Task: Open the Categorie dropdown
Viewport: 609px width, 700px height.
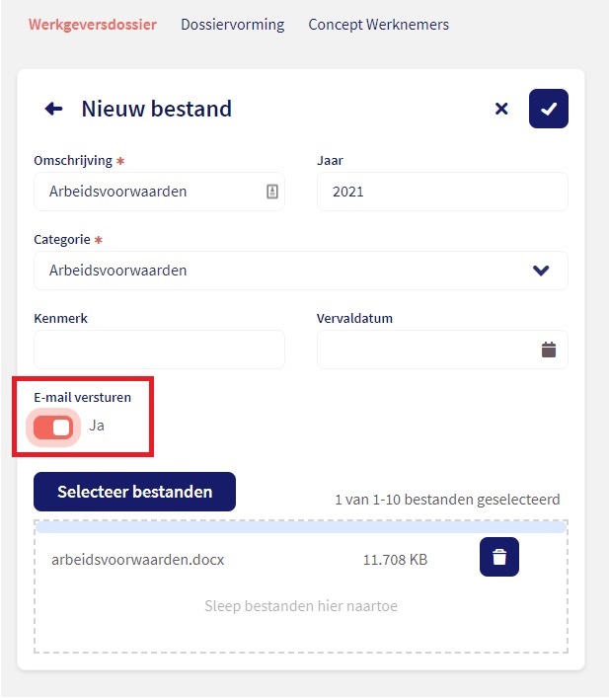Action: [x=286, y=271]
